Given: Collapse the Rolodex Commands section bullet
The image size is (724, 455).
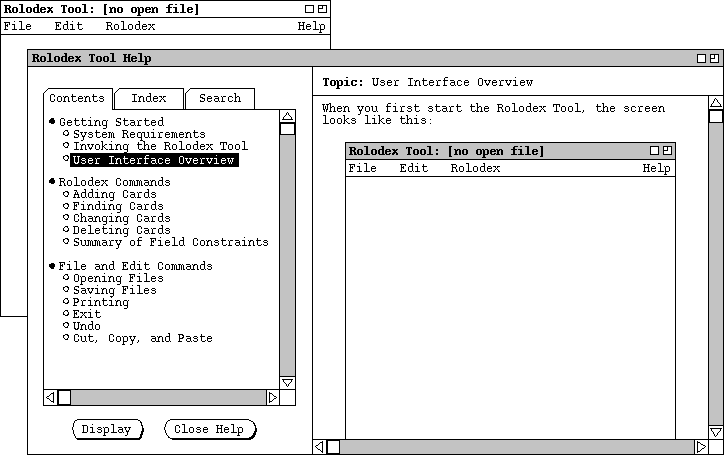Looking at the screenshot, I should (52, 182).
